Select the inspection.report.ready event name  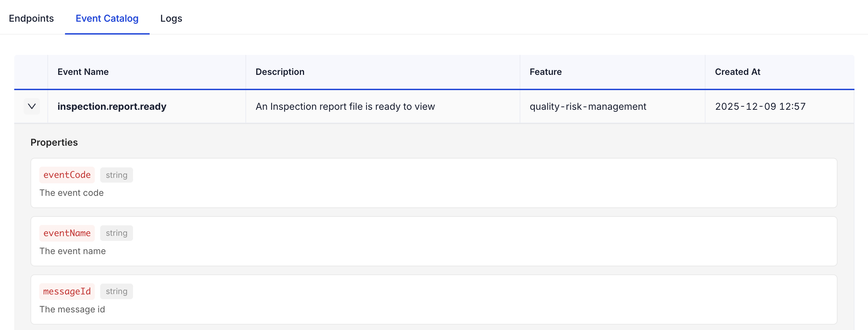pos(112,106)
